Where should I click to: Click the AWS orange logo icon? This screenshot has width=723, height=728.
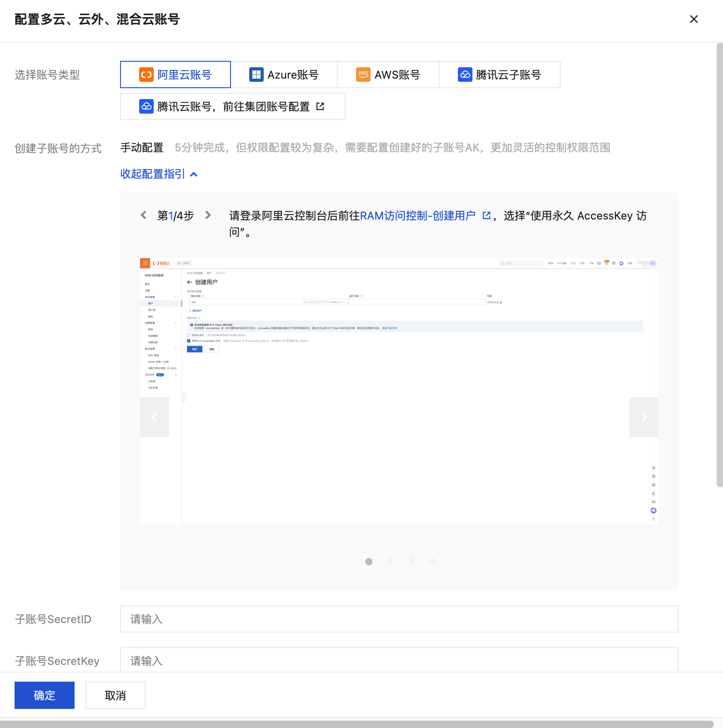363,75
